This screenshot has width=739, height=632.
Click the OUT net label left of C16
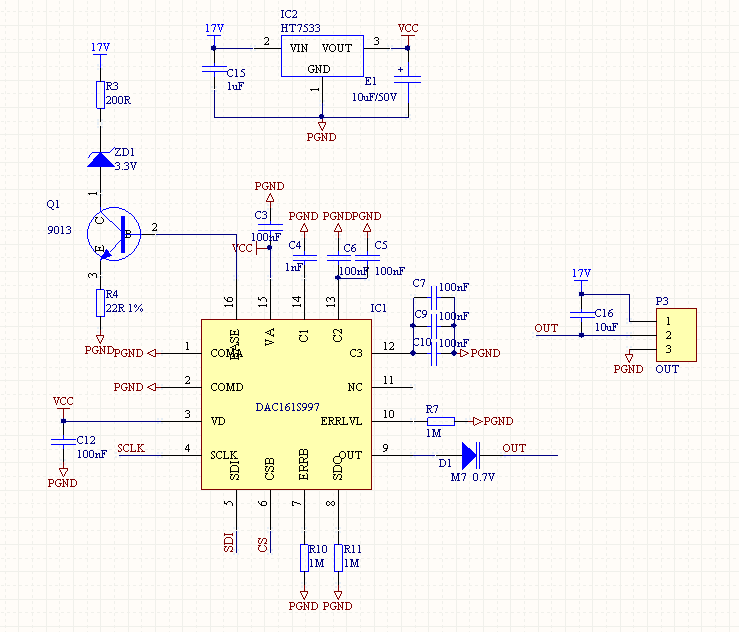click(546, 328)
